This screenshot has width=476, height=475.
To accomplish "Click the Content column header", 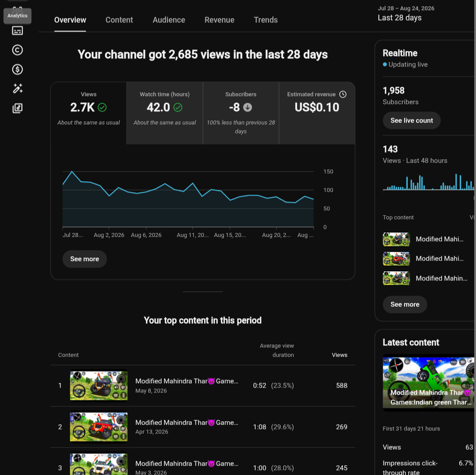I will tap(68, 355).
